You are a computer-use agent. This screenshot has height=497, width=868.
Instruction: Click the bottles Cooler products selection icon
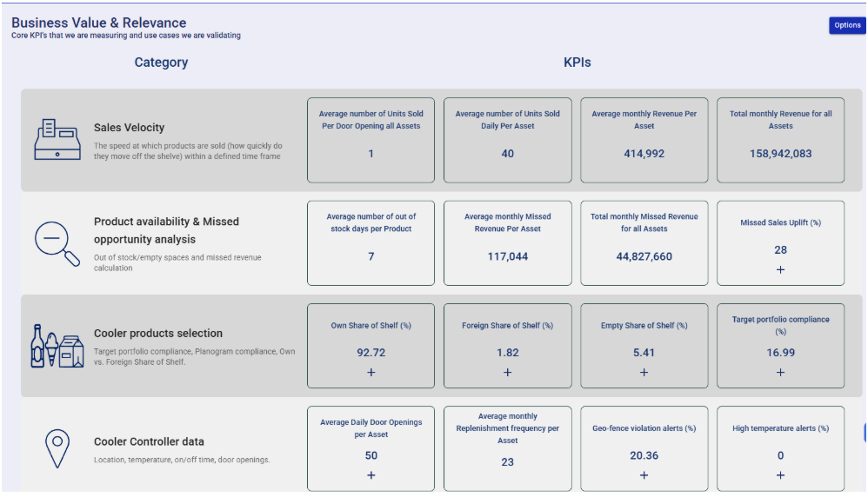pos(57,346)
